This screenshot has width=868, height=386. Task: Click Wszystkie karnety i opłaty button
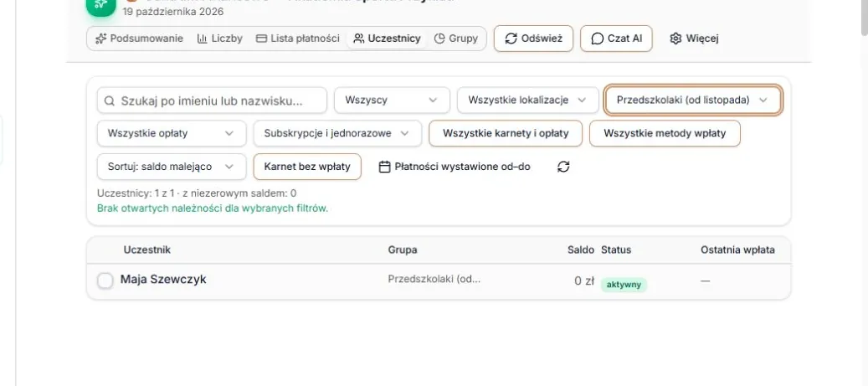506,133
